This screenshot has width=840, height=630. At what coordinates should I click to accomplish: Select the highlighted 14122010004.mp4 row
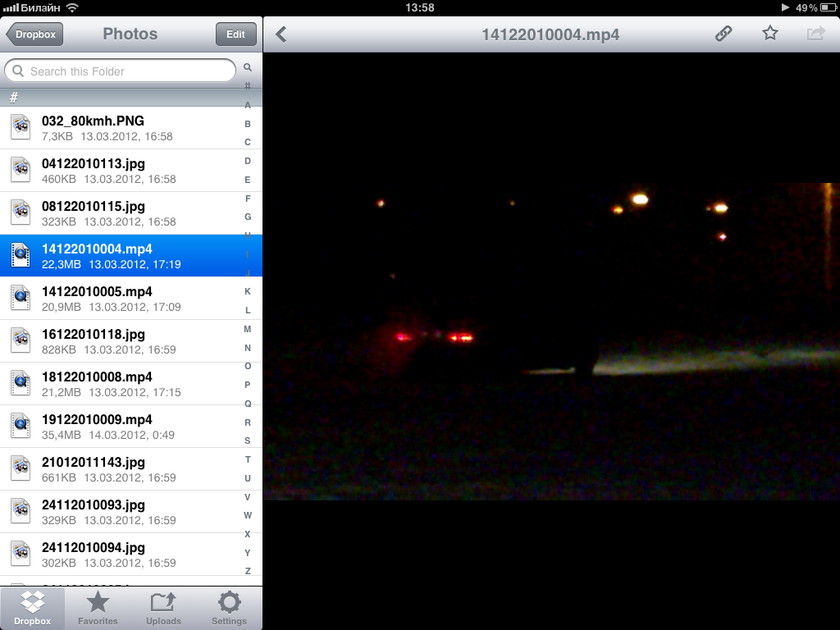(x=131, y=256)
